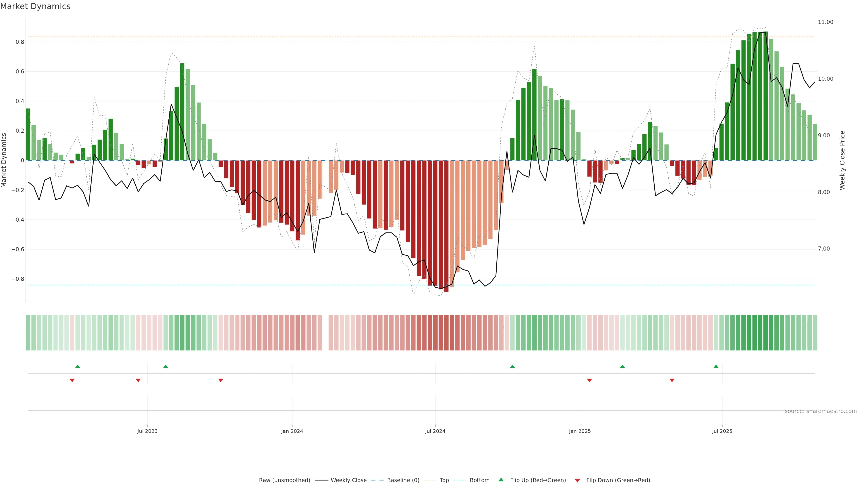The image size is (868, 488).
Task: Click the green Flip Up triangle just after Jul 2023
Action: pos(165,366)
